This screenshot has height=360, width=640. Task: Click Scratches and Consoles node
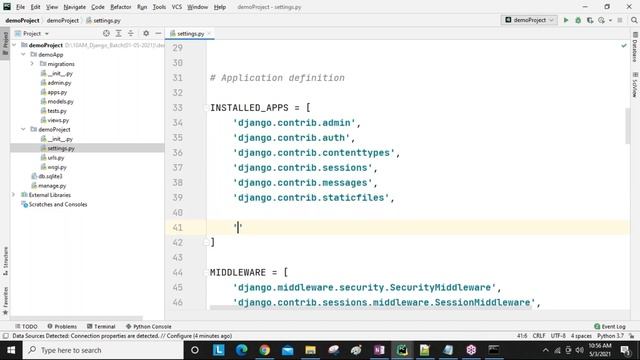point(58,204)
